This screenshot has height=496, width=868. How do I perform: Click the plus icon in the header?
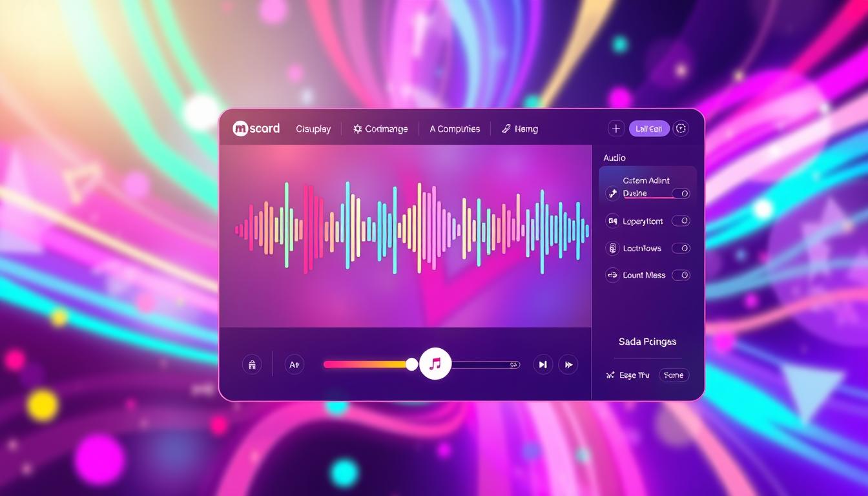click(x=615, y=128)
